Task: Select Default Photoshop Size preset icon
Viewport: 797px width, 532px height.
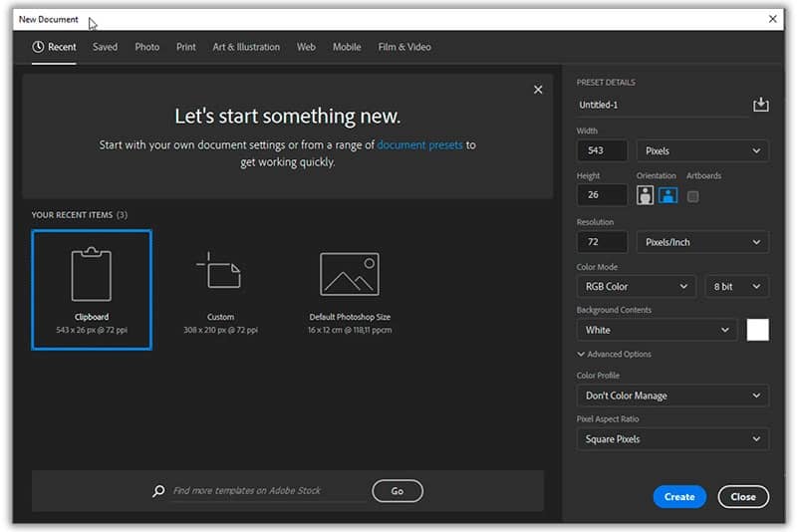Action: pyautogui.click(x=349, y=274)
